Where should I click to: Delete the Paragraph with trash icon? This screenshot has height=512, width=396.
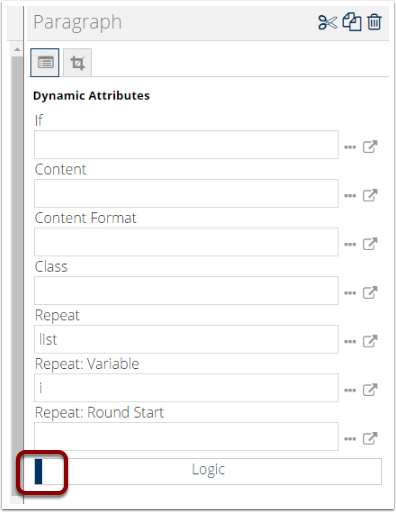pyautogui.click(x=374, y=22)
